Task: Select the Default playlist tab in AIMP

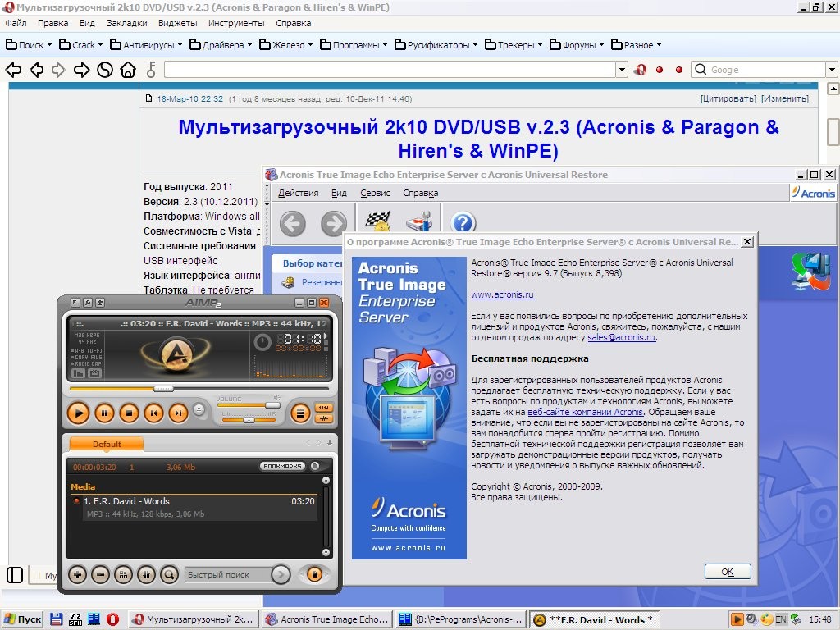Action: [107, 444]
